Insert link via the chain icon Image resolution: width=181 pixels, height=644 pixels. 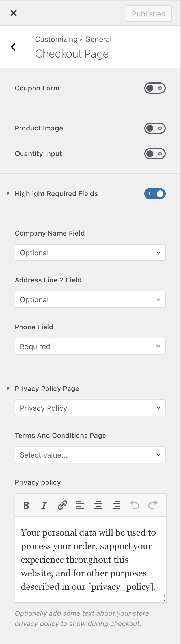(x=62, y=505)
